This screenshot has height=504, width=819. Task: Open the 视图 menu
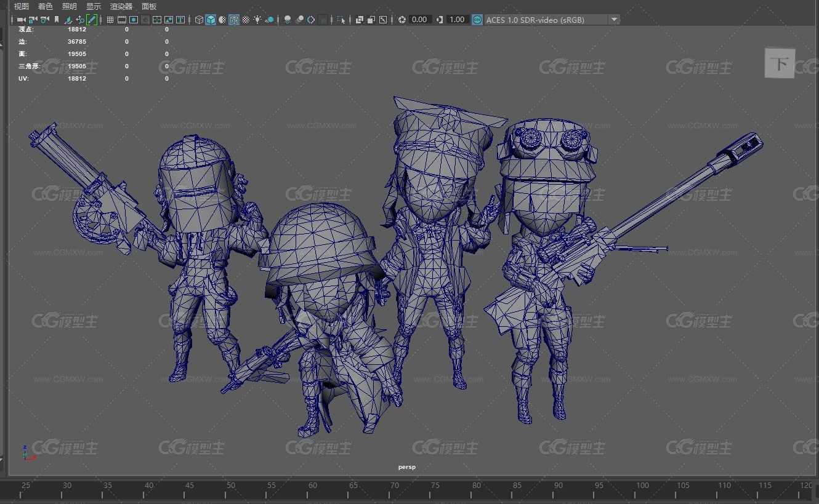click(21, 6)
